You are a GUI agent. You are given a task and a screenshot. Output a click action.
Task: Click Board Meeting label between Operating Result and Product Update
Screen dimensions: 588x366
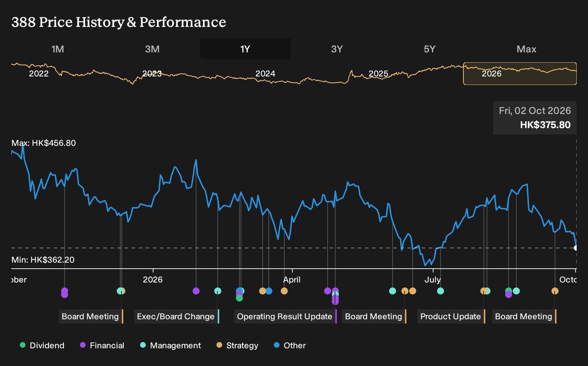tap(374, 316)
